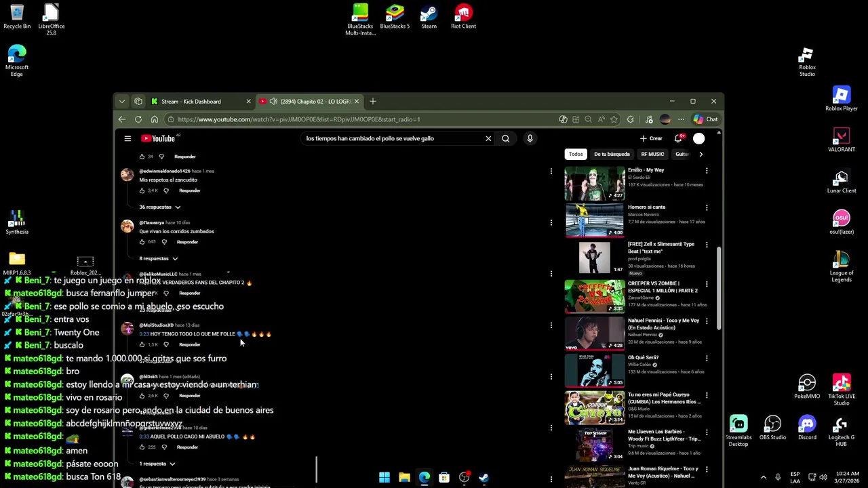Expand the 1 respuesta replies

point(157,464)
